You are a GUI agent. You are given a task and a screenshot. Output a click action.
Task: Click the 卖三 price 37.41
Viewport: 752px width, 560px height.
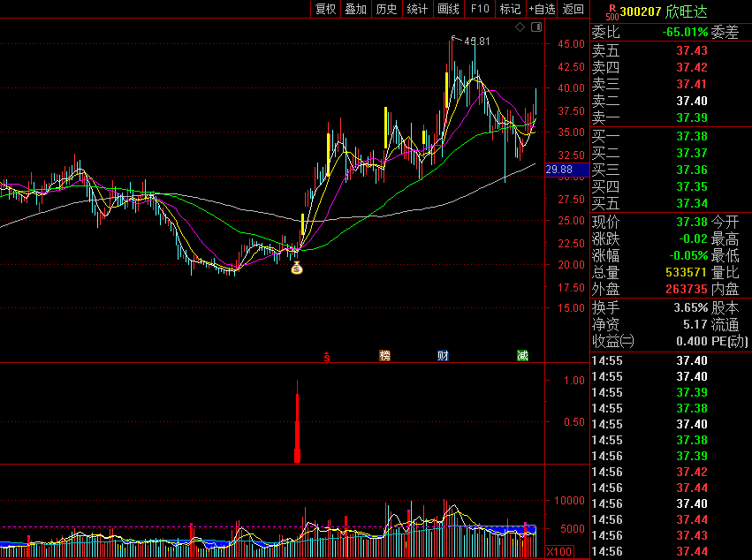pyautogui.click(x=692, y=84)
